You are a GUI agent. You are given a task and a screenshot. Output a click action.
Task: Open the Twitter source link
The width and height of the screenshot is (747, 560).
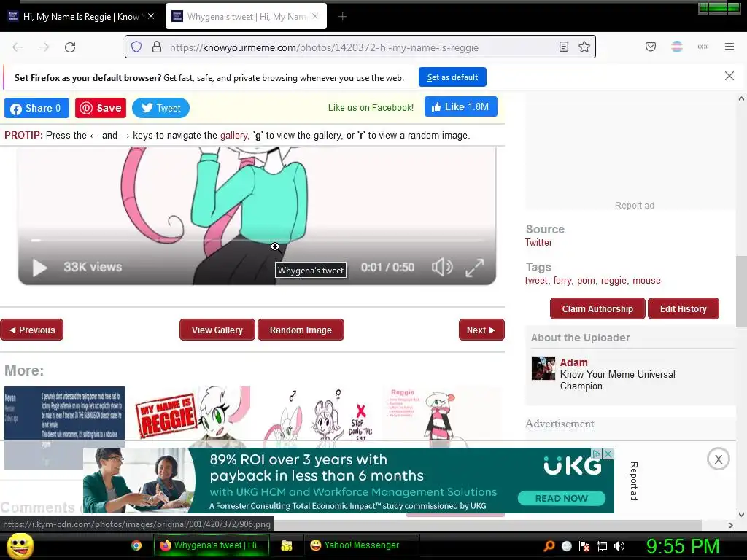pos(538,242)
